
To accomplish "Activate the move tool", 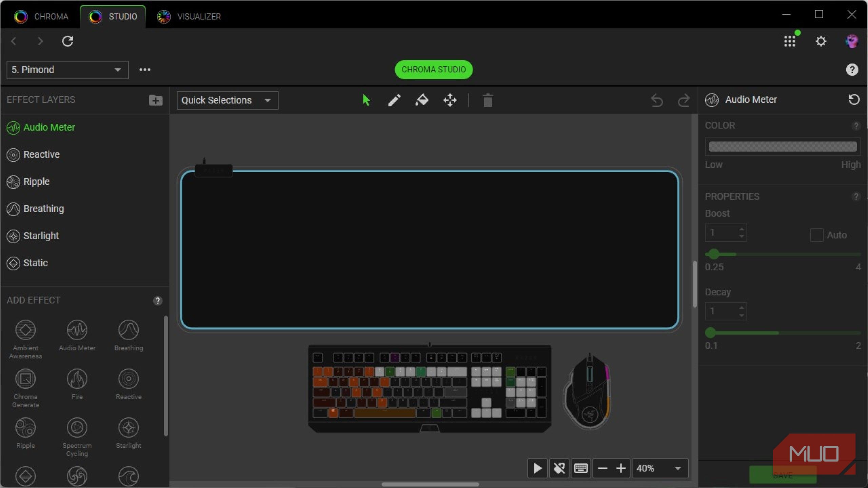I will click(x=450, y=100).
